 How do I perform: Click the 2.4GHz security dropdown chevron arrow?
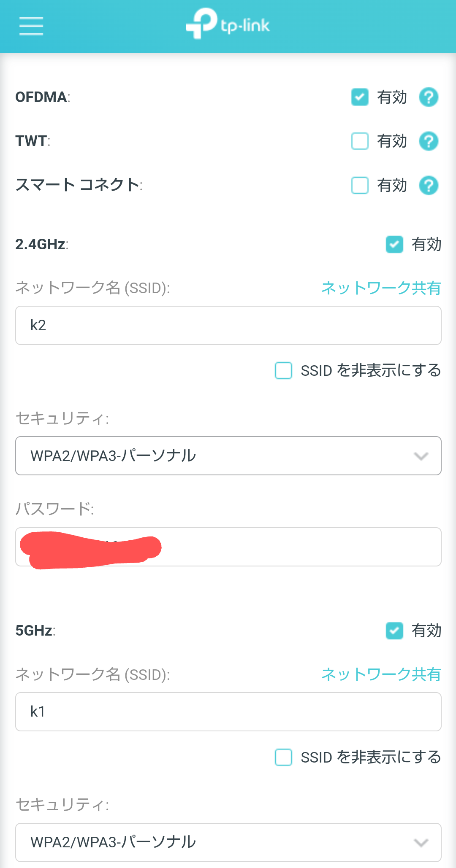pos(421,456)
